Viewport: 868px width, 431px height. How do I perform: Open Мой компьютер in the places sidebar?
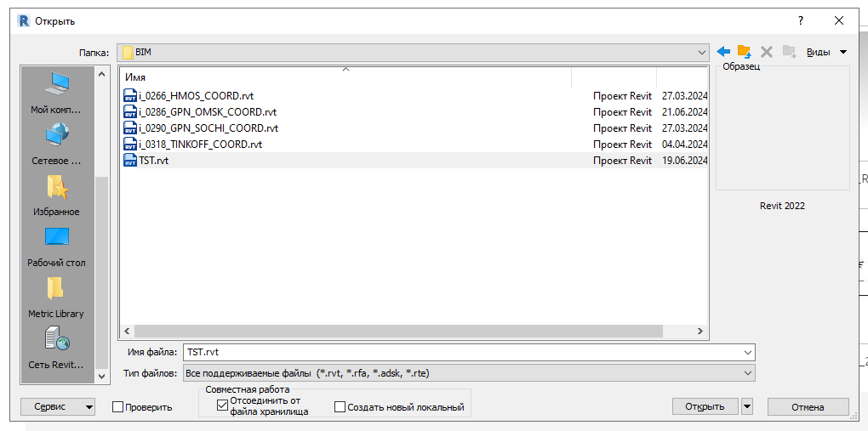(57, 94)
